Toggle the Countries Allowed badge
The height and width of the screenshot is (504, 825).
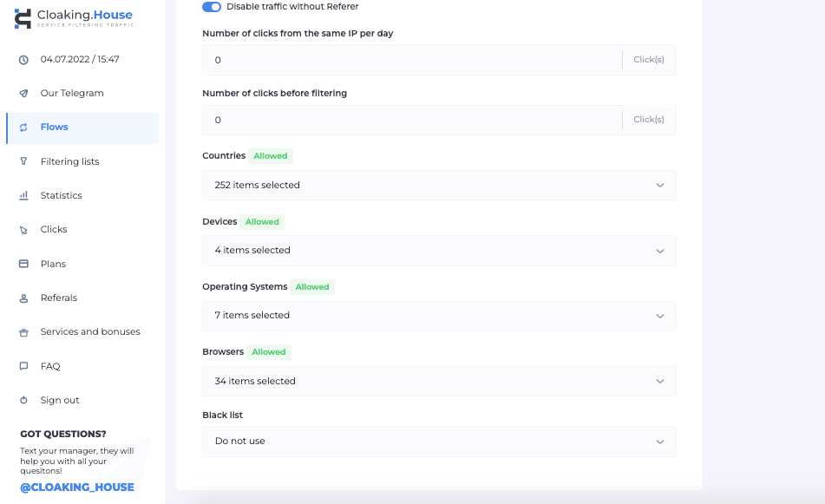[271, 156]
